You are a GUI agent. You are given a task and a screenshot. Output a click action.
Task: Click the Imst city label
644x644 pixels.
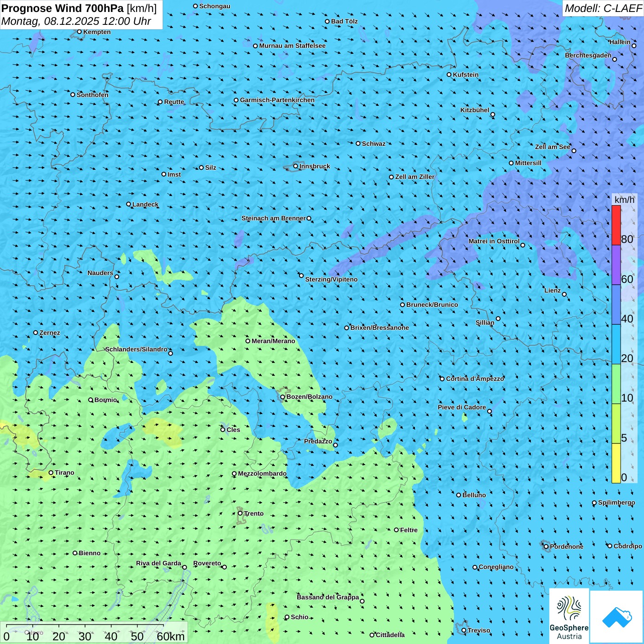click(x=174, y=174)
